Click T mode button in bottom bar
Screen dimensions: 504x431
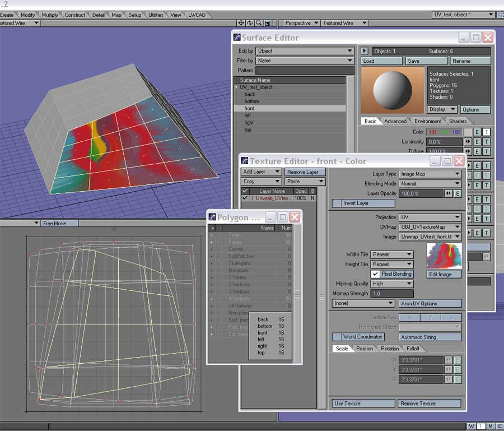(480, 426)
